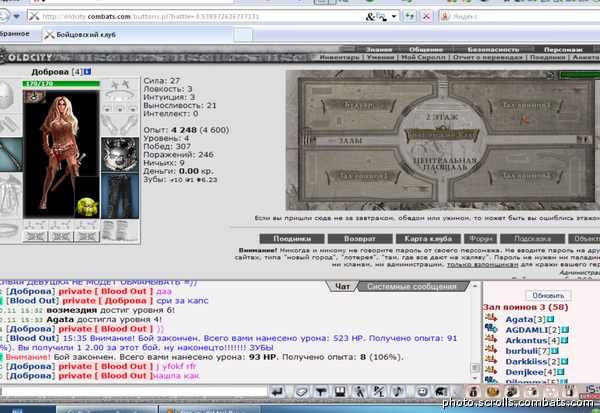This screenshot has height=413, width=600.
Task: Click the save chat log icon
Action: coord(339,392)
